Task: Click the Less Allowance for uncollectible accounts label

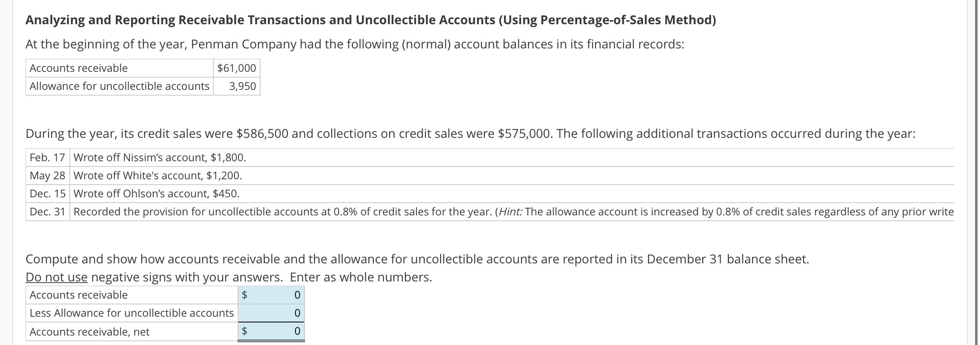Action: [x=131, y=313]
